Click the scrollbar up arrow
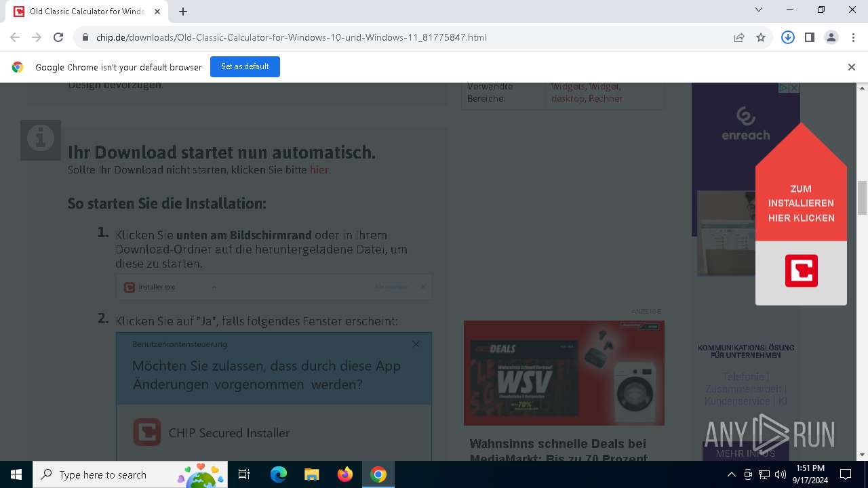 click(863, 88)
